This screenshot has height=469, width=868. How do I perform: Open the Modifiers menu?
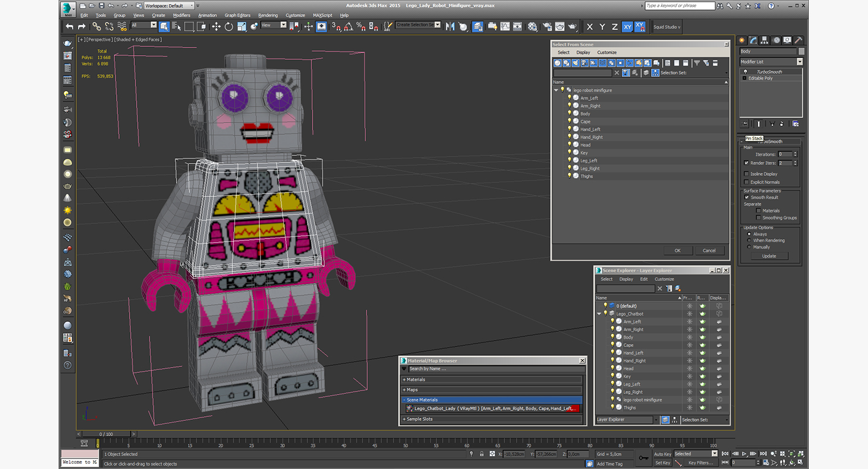pos(182,15)
